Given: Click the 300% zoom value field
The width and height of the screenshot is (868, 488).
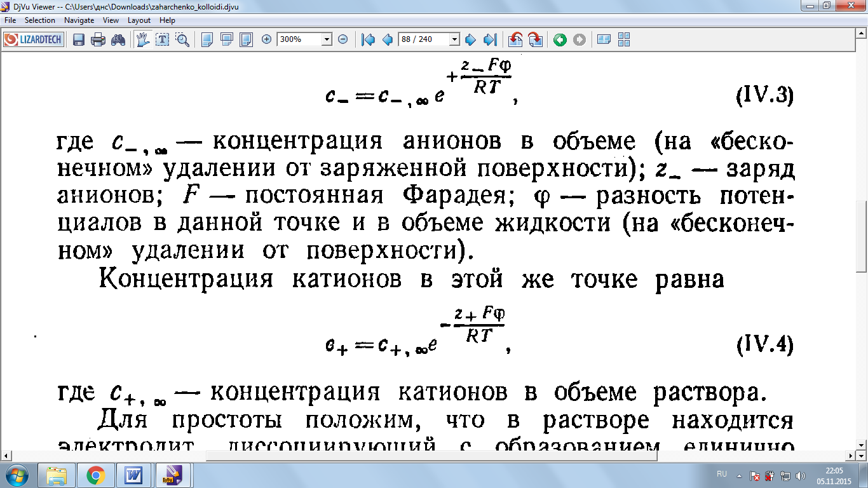Looking at the screenshot, I should click(300, 39).
